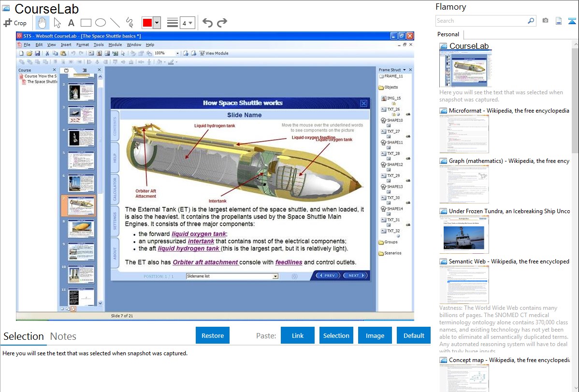Click the document page icon beside the camera
Screen dimensions: 579x392
559,21
